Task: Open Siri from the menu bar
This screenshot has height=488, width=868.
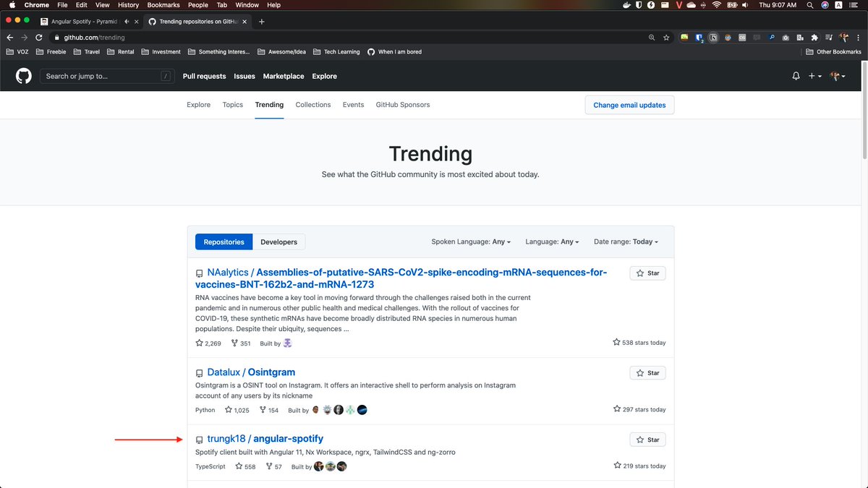Action: pos(825,5)
